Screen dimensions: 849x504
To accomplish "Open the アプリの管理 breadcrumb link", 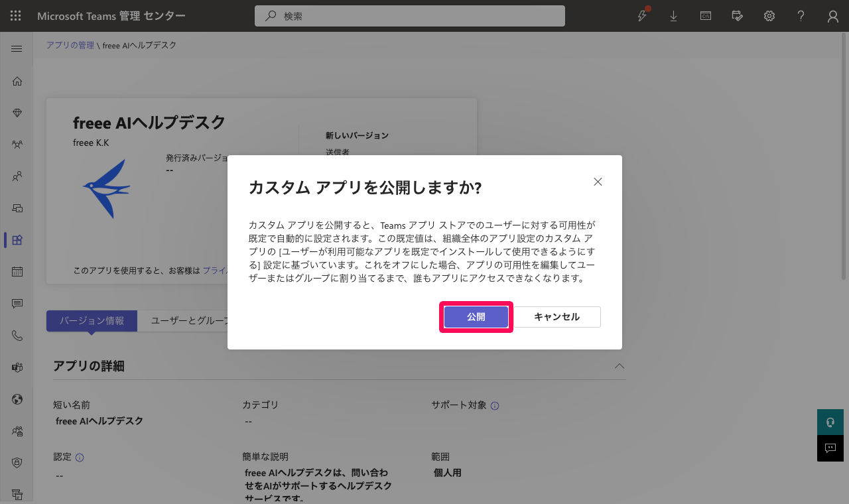I will (x=70, y=45).
